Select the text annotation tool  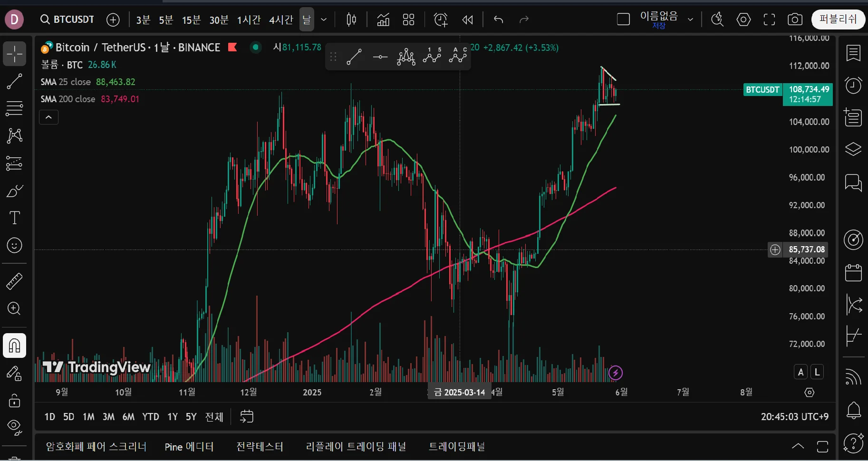(x=15, y=218)
